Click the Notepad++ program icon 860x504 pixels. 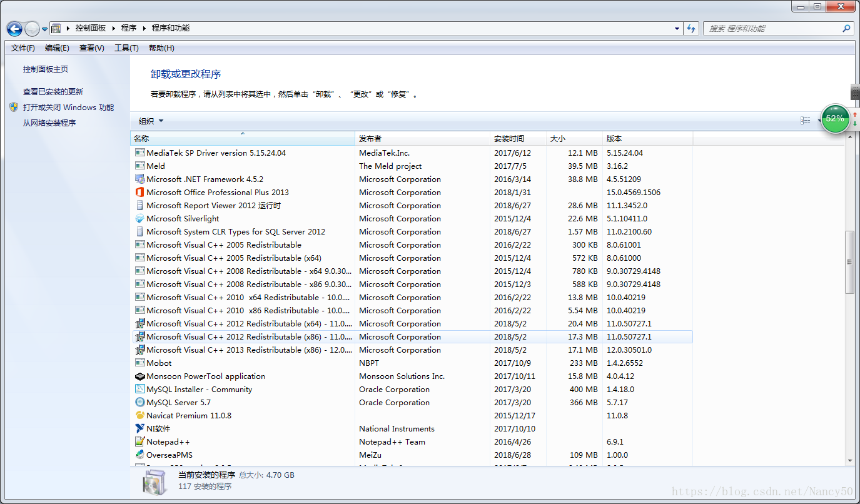pyautogui.click(x=140, y=441)
